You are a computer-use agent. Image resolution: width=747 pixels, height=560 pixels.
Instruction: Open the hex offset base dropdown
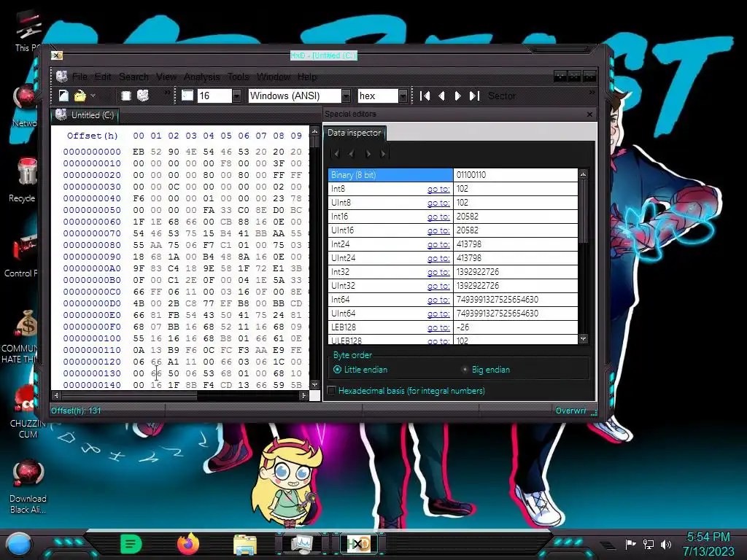[x=403, y=96]
